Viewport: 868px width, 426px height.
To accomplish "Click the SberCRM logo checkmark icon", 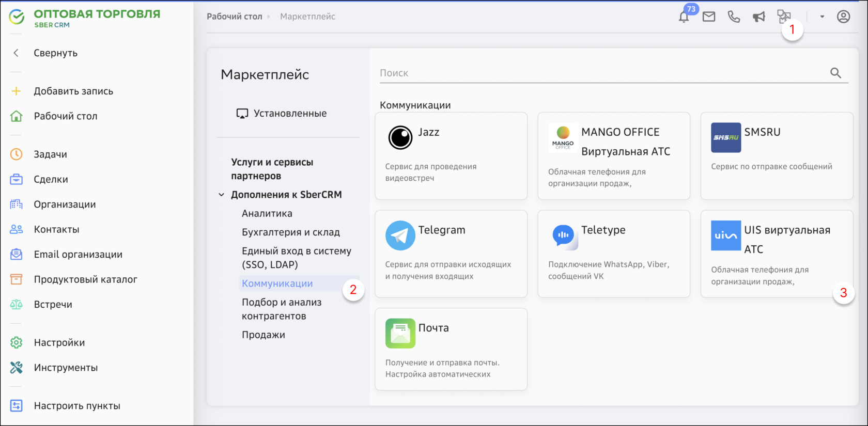I will click(x=17, y=18).
